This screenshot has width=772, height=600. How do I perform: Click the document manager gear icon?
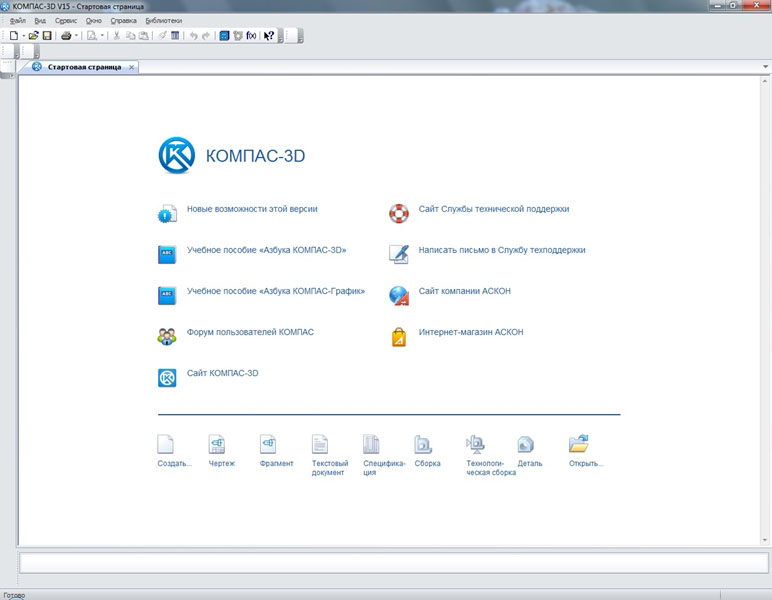point(238,35)
